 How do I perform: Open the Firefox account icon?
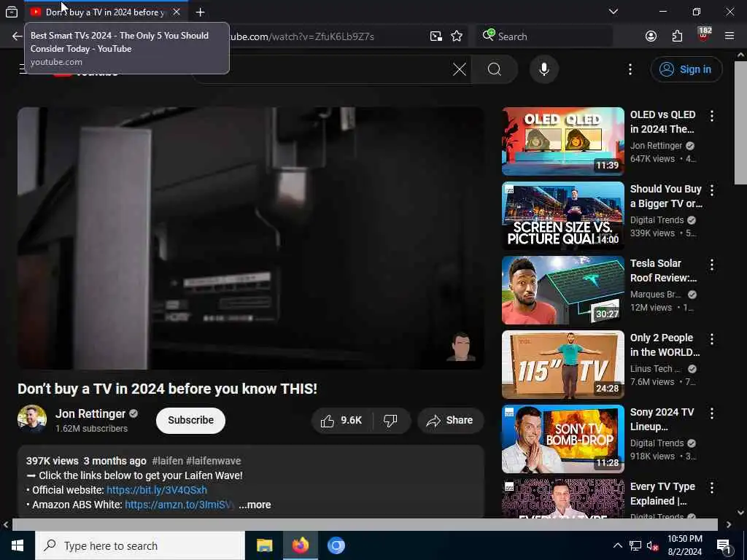click(x=651, y=36)
